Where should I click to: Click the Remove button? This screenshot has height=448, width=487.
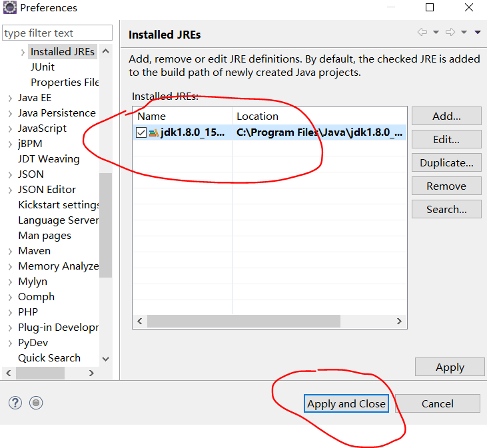click(x=446, y=186)
